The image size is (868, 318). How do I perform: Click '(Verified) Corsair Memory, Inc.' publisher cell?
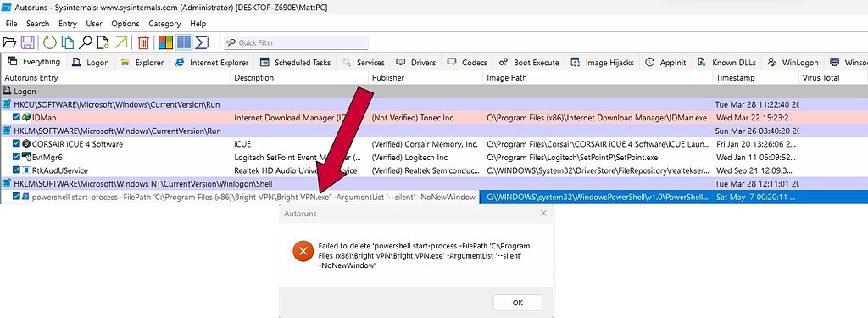tap(425, 144)
